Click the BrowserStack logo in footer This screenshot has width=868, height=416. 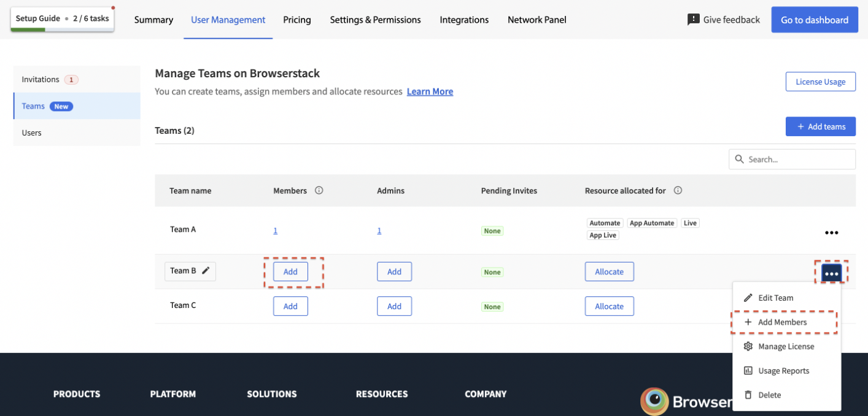[654, 401]
